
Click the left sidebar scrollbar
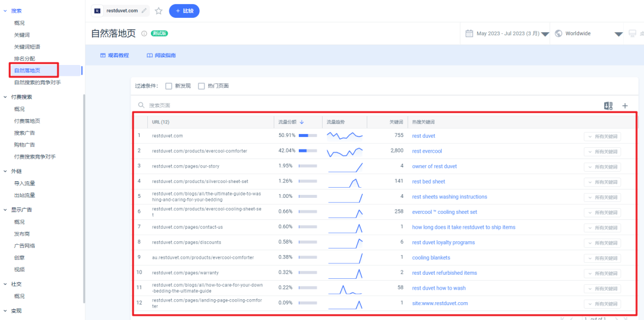tap(84, 198)
